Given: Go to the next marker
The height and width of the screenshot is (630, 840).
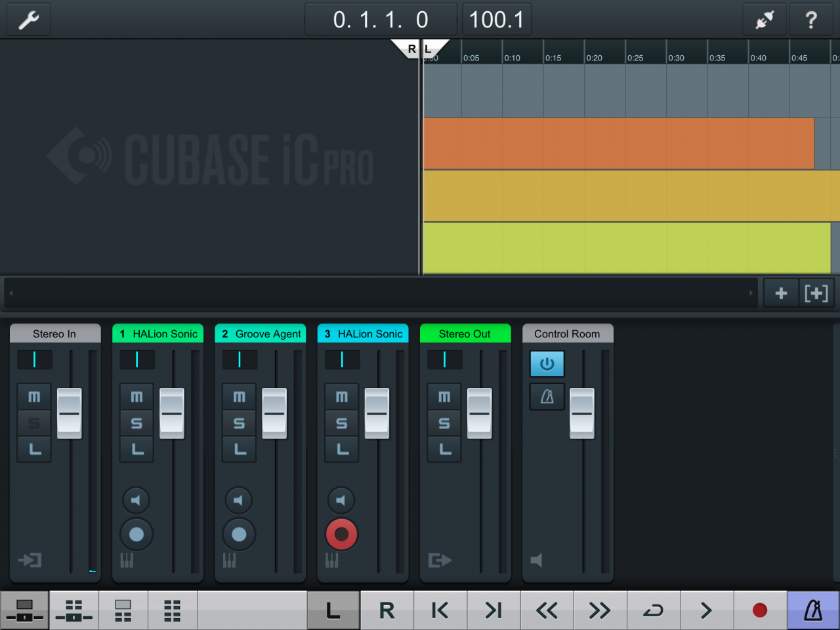Looking at the screenshot, I should pos(493,610).
